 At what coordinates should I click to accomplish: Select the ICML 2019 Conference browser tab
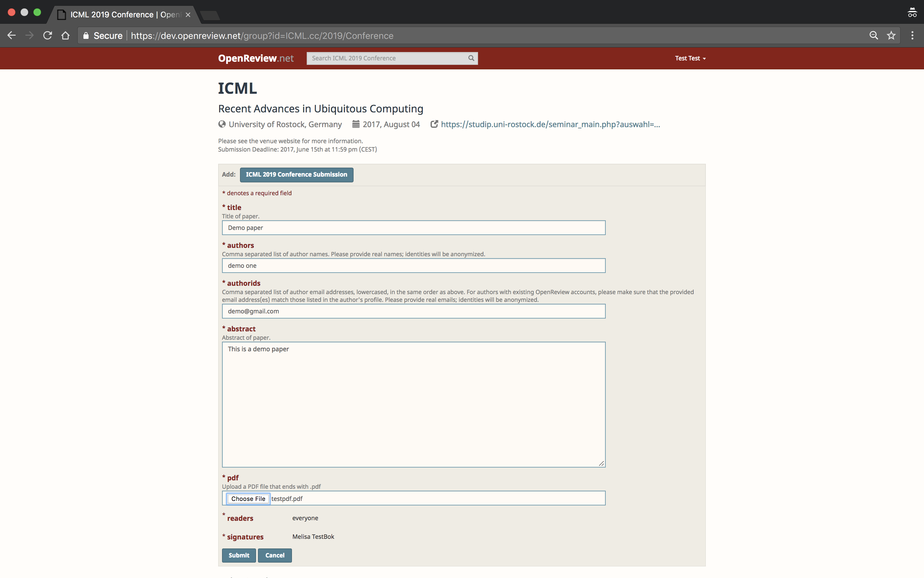point(124,14)
